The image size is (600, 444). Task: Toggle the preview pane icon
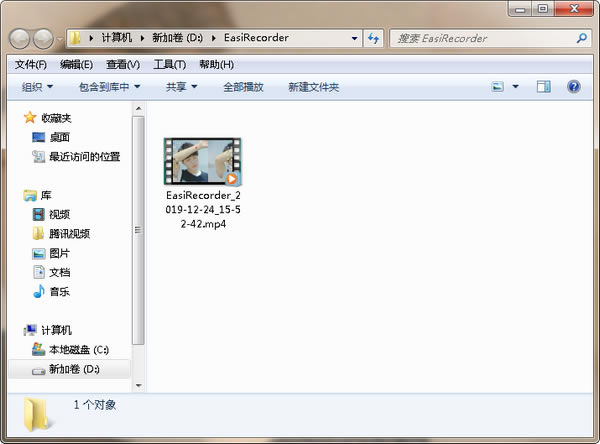543,87
